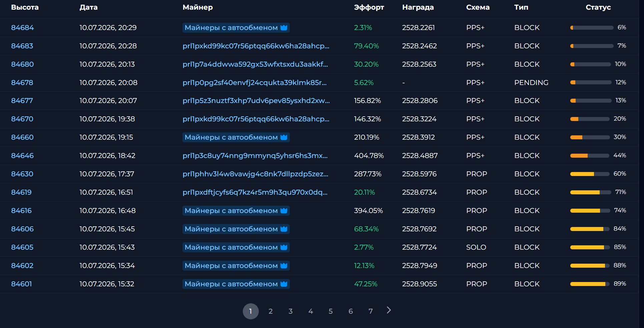Open block height 84670
The image size is (644, 328).
pos(22,119)
